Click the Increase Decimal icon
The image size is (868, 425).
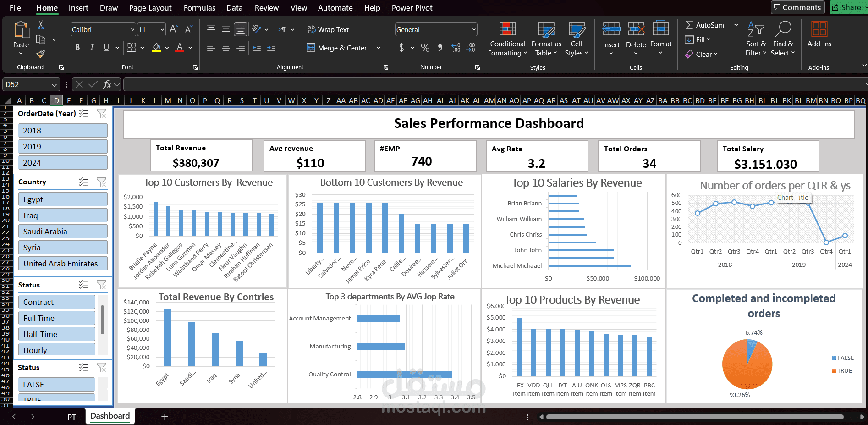(x=456, y=48)
